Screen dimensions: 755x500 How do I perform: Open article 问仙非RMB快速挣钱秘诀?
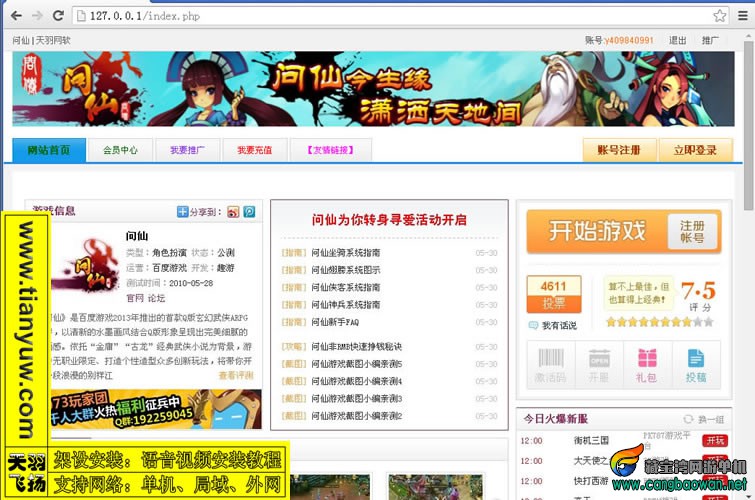pos(356,347)
